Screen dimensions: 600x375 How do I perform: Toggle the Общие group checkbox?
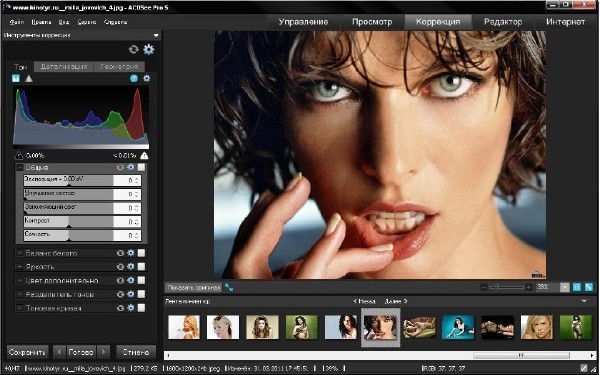pyautogui.click(x=141, y=167)
